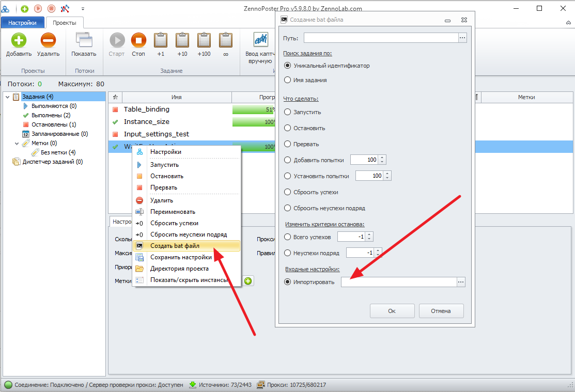Choose Запустить in the context menu

point(187,165)
